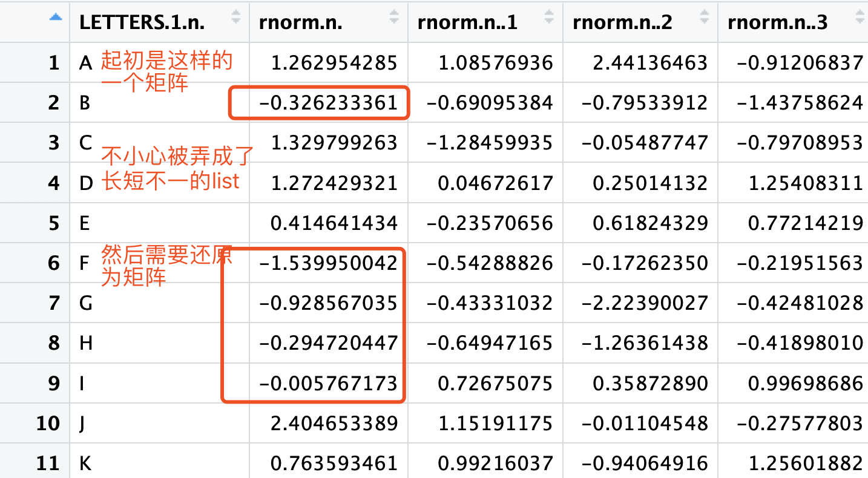Viewport: 868px width, 478px height.
Task: Click the cell with 1.08576936
Action: click(495, 62)
